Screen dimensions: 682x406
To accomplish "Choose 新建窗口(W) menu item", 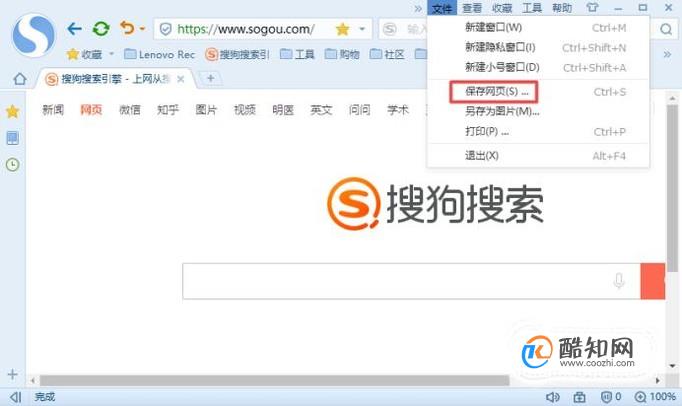I will pos(538,27).
